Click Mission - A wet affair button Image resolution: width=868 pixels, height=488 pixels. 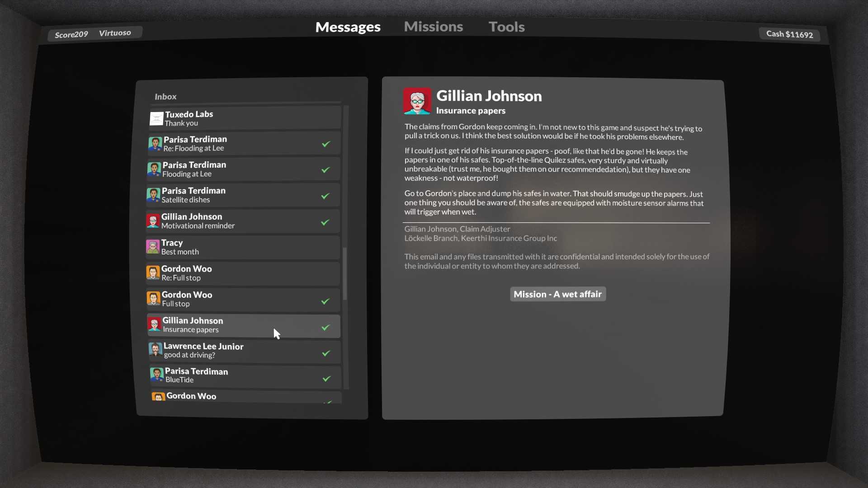[x=557, y=294]
